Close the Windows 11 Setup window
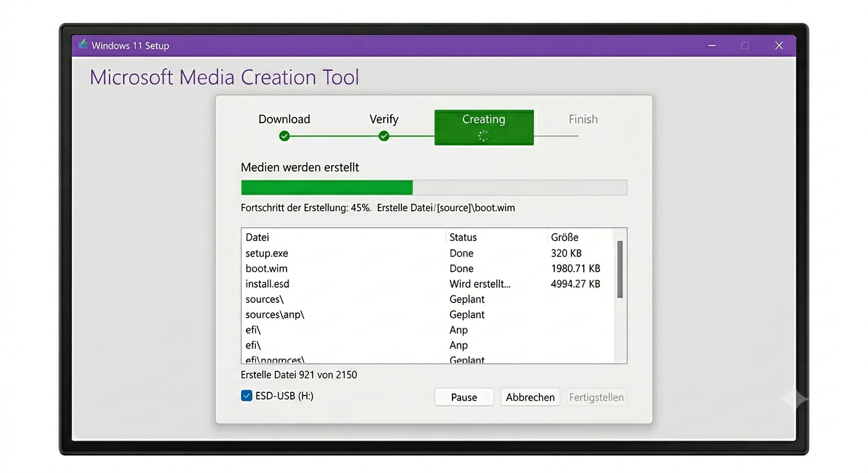 click(x=779, y=46)
